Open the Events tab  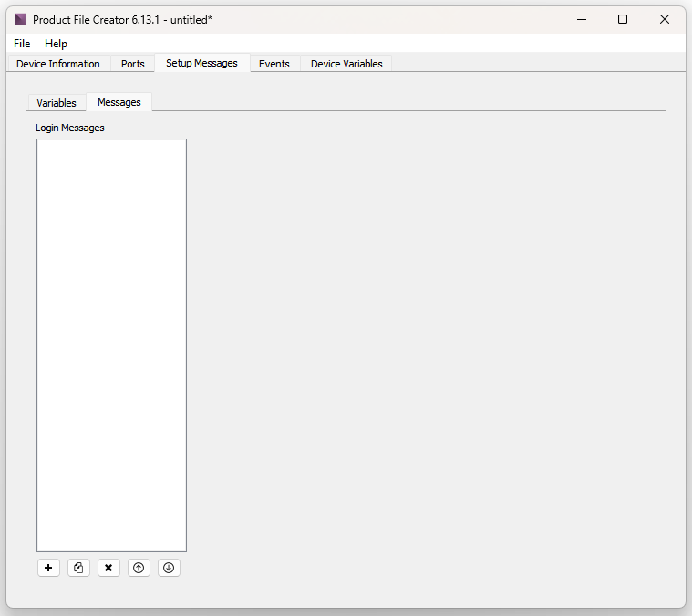274,64
